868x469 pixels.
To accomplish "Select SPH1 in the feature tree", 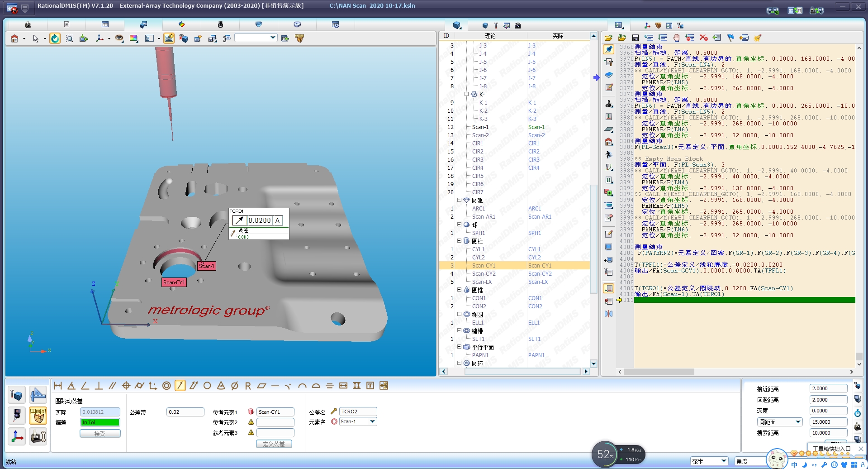I will click(x=479, y=233).
